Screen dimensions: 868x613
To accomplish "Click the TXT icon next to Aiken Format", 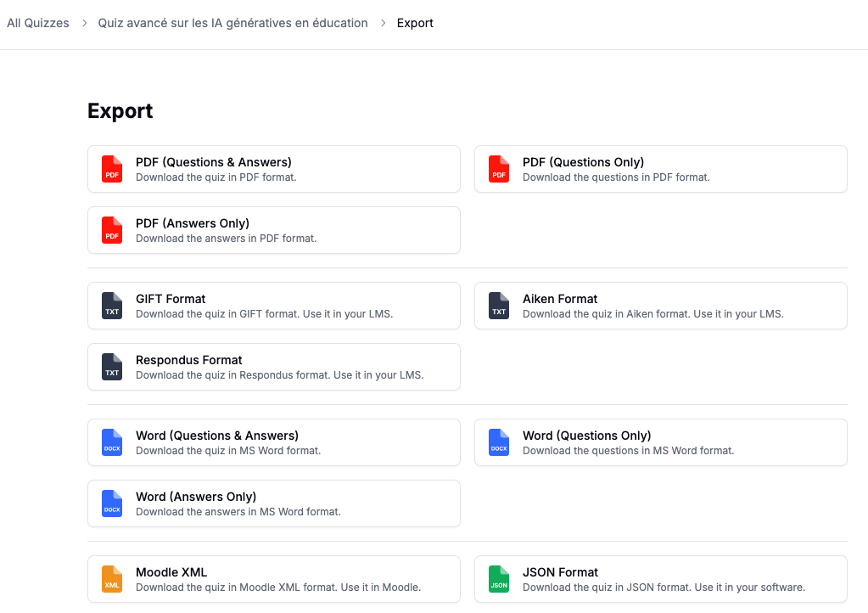I will click(499, 306).
